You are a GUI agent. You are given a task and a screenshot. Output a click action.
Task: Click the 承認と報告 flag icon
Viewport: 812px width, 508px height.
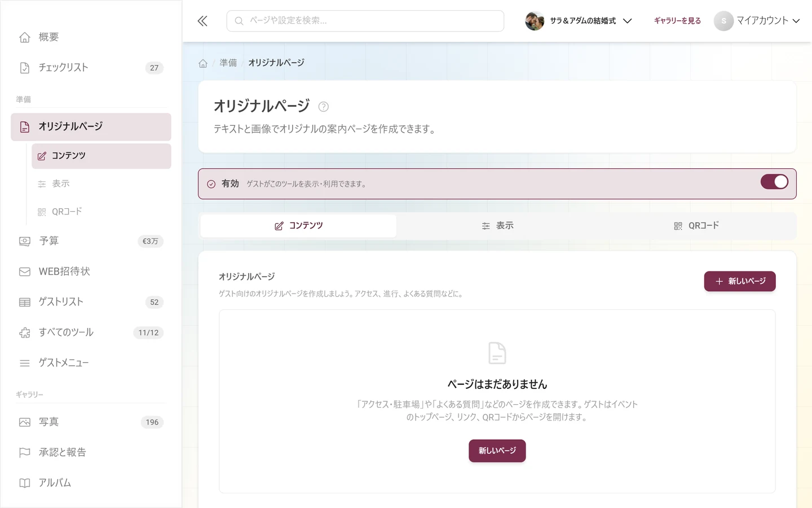pyautogui.click(x=25, y=453)
